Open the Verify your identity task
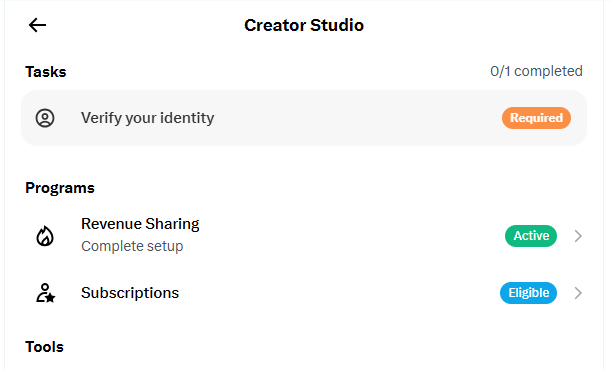The height and width of the screenshot is (370, 611). 304,118
